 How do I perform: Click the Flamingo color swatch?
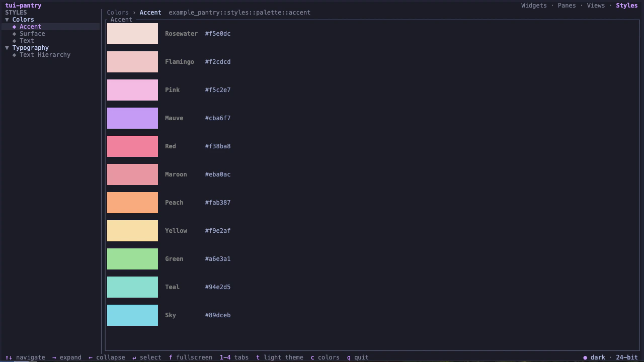click(132, 62)
